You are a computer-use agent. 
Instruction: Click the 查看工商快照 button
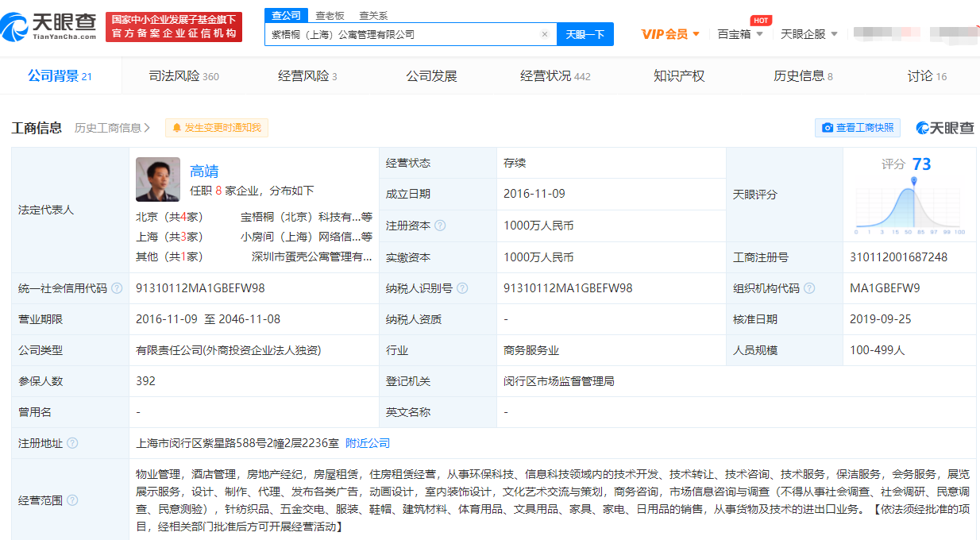858,128
